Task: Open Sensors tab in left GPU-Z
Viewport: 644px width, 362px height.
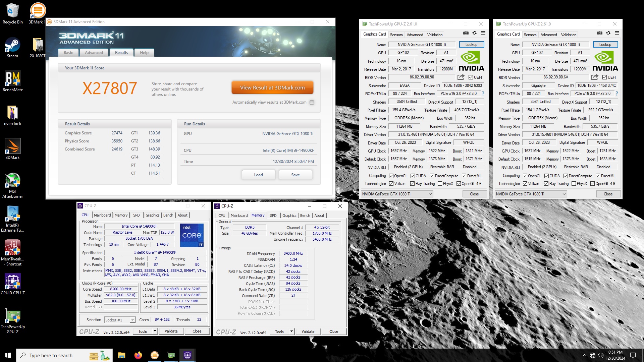Action: [396, 35]
